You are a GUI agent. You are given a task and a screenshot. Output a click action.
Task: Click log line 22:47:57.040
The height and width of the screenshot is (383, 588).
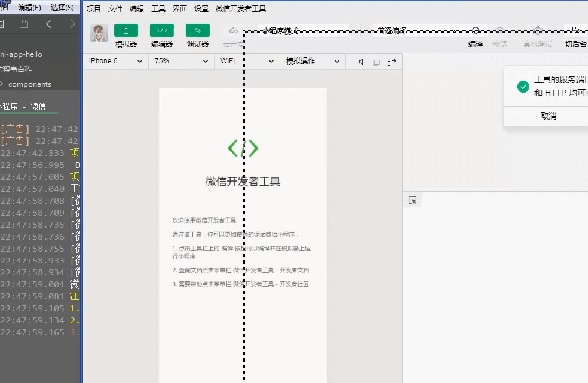tap(40, 189)
